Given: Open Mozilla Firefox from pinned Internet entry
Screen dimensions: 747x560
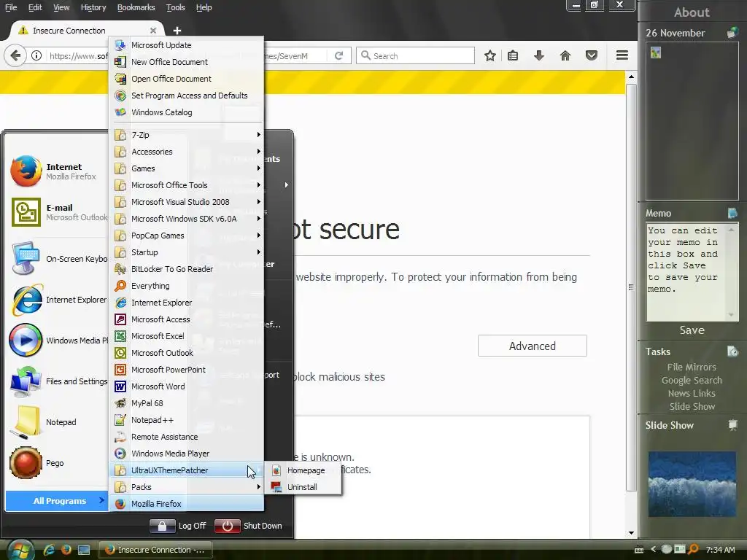Looking at the screenshot, I should click(x=57, y=171).
